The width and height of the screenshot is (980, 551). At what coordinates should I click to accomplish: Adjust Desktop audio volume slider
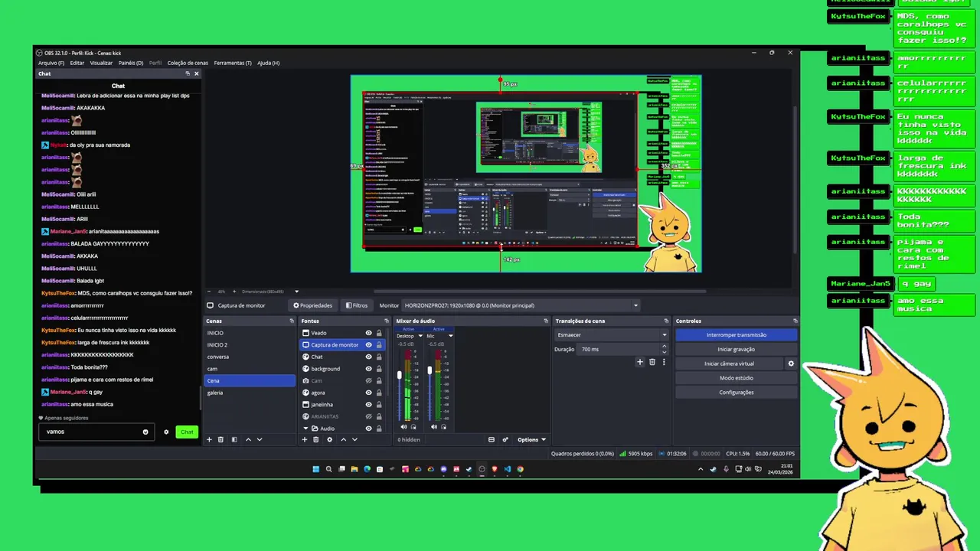point(399,375)
